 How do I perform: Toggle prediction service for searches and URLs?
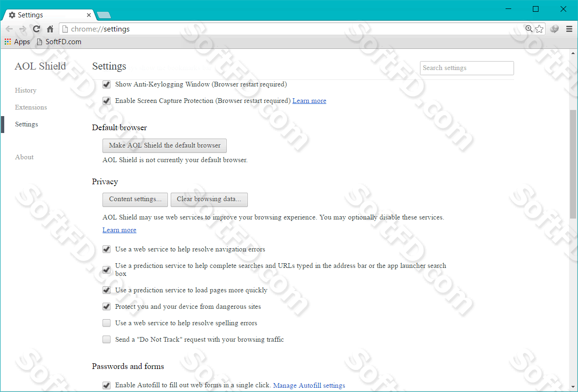(107, 270)
